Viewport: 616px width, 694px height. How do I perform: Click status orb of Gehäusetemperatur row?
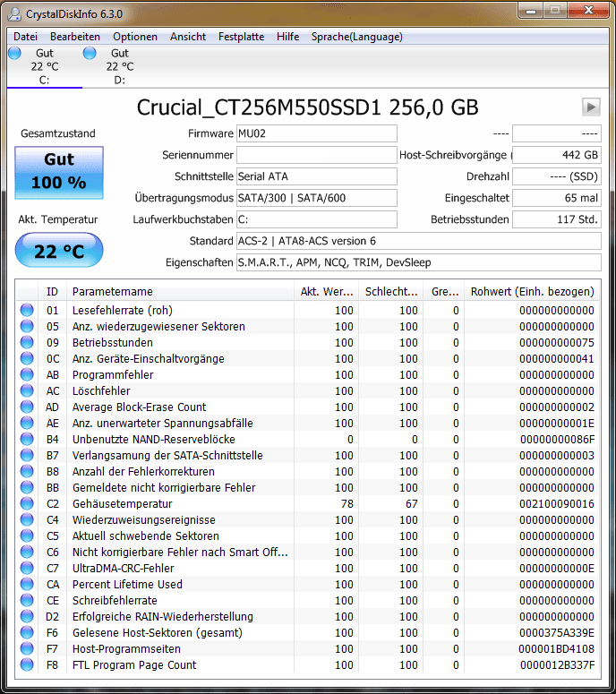pyautogui.click(x=27, y=503)
